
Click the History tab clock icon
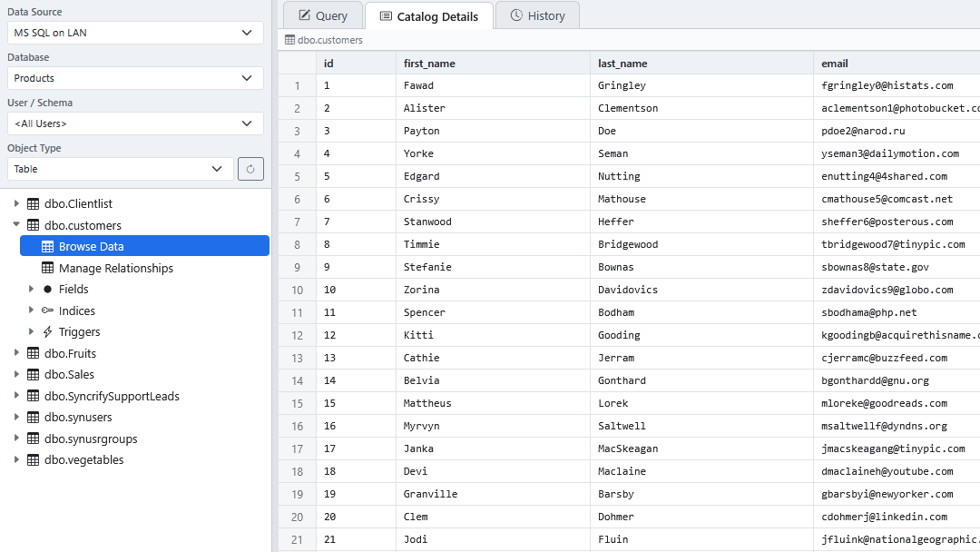pos(516,15)
